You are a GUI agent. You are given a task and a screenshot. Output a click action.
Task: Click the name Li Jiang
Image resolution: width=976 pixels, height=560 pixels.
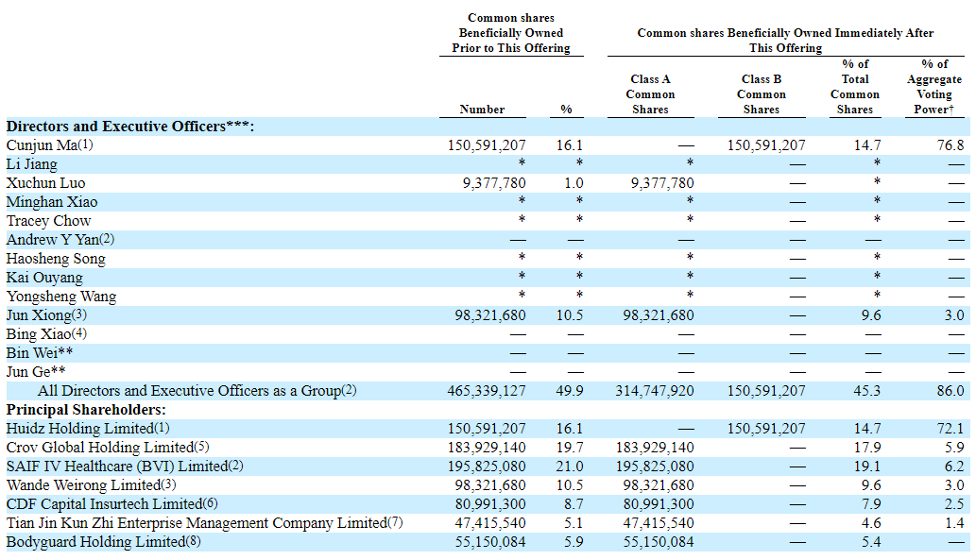pyautogui.click(x=32, y=164)
